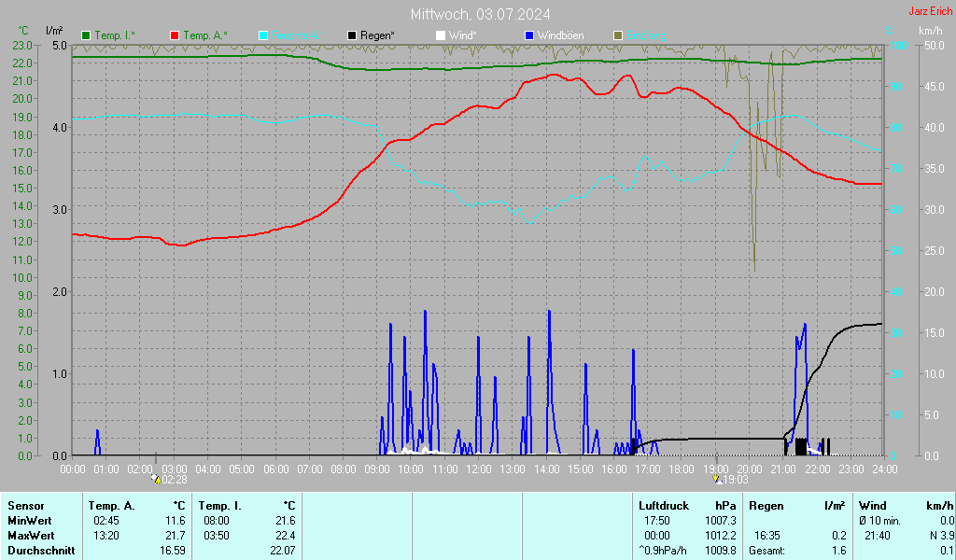The image size is (956, 560).
Task: Click the blue Windböen legend swatch
Action: (529, 35)
